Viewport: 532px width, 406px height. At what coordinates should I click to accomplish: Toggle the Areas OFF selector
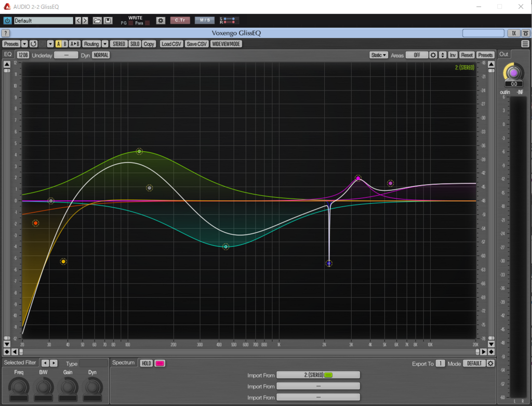(x=417, y=55)
